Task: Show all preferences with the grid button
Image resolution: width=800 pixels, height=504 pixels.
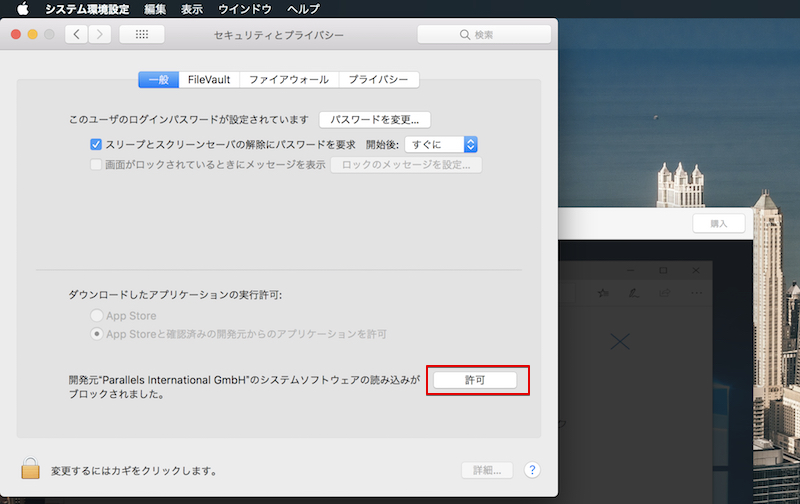Action: (141, 35)
